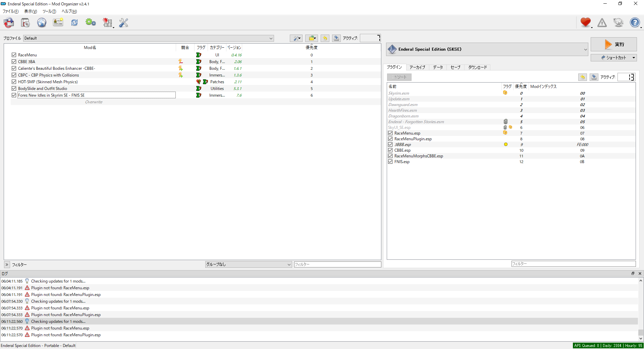Click the yellow light flag for 3BBB.esp
This screenshot has height=349, width=644.
click(506, 145)
